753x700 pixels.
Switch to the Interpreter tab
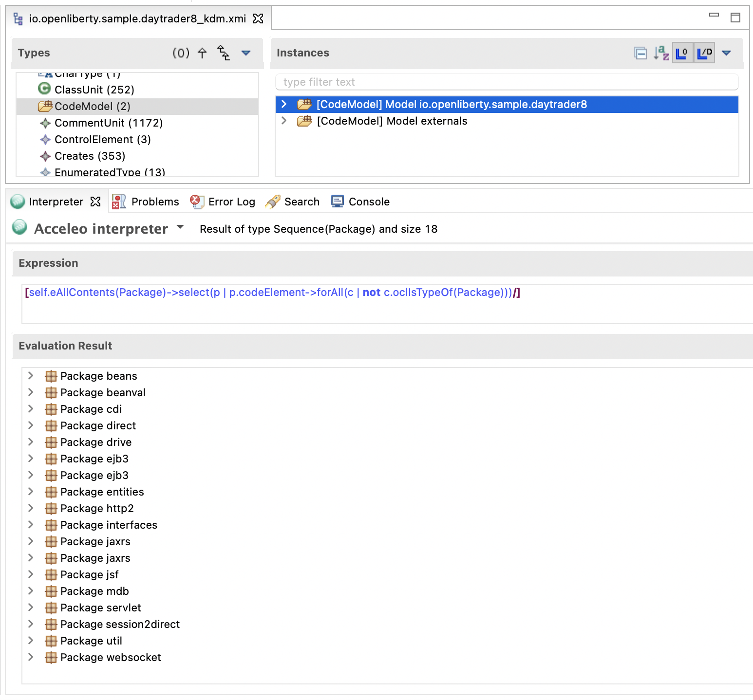56,202
